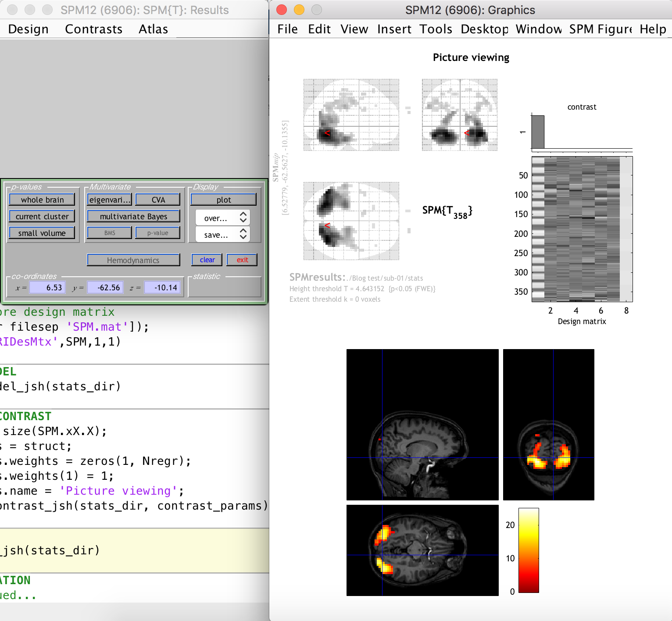Click the s.weights(1) = 1; code line
This screenshot has height=621, width=672.
click(57, 476)
